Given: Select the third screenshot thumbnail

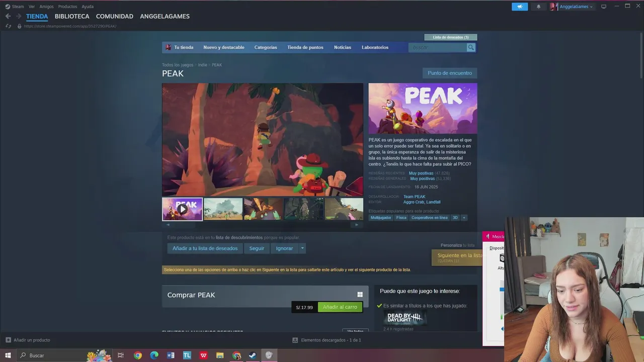Looking at the screenshot, I should click(263, 209).
